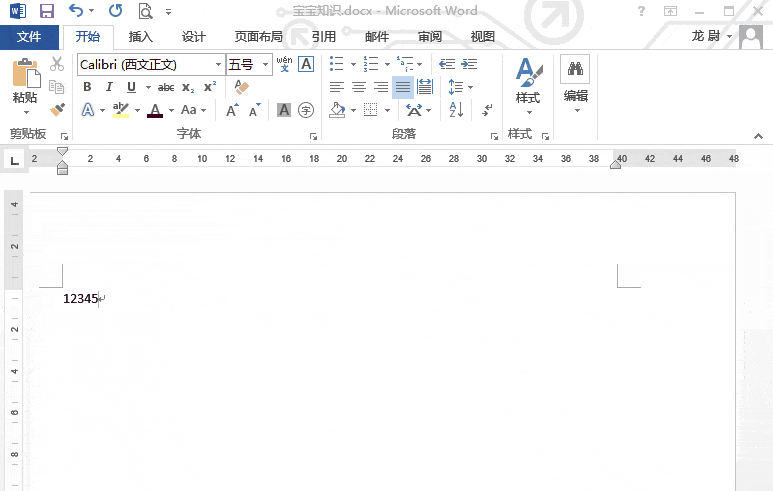773x491 pixels.
Task: Expand the numbering library dropdown arrow
Action: pyautogui.click(x=387, y=64)
